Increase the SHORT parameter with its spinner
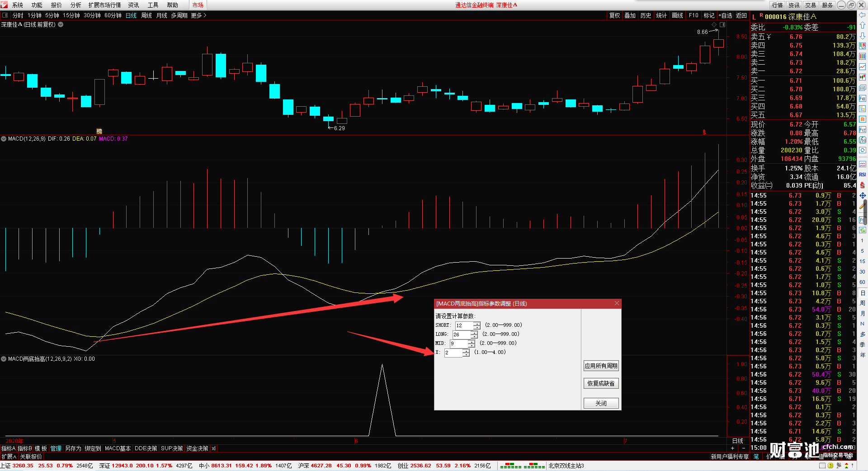 point(477,324)
